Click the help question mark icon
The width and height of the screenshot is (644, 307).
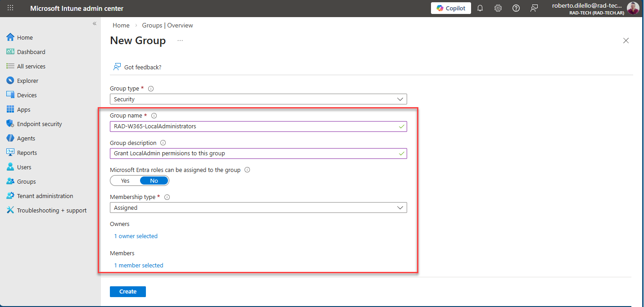point(516,8)
